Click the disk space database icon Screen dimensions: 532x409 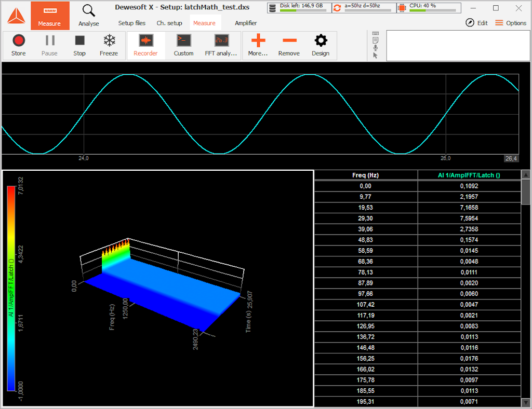(x=272, y=8)
